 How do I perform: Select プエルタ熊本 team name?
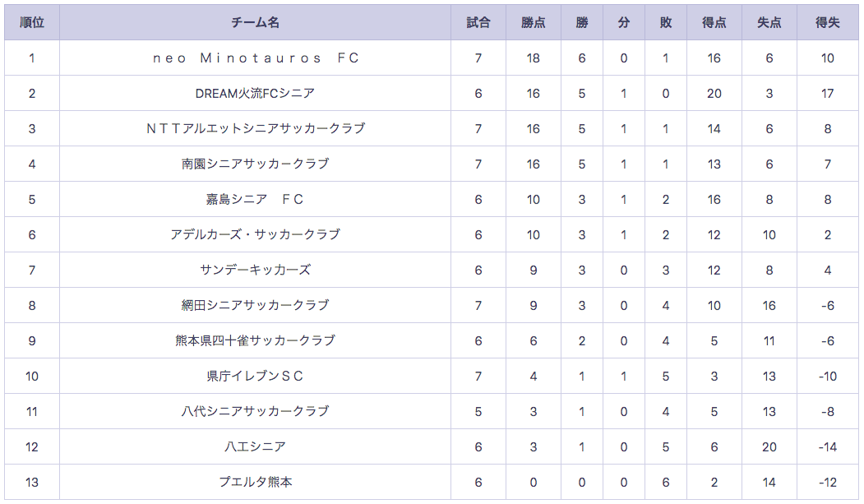point(255,482)
